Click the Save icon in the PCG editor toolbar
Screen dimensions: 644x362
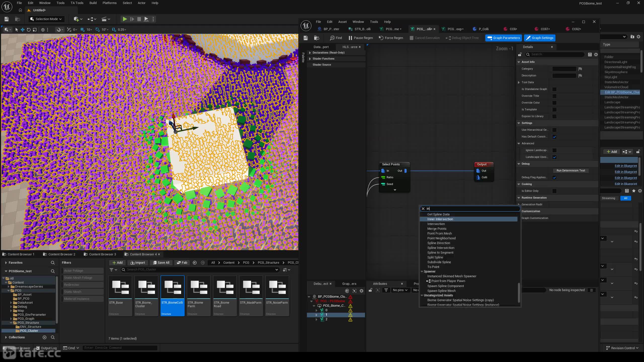pos(305,38)
